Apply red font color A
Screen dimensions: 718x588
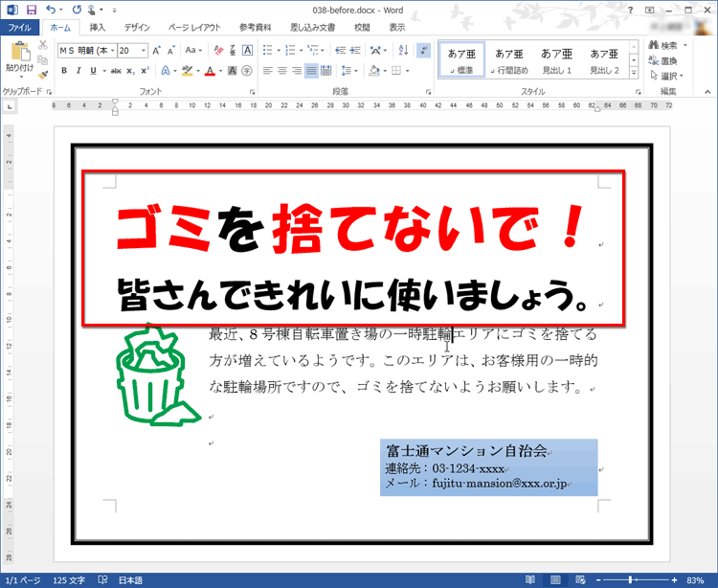211,71
